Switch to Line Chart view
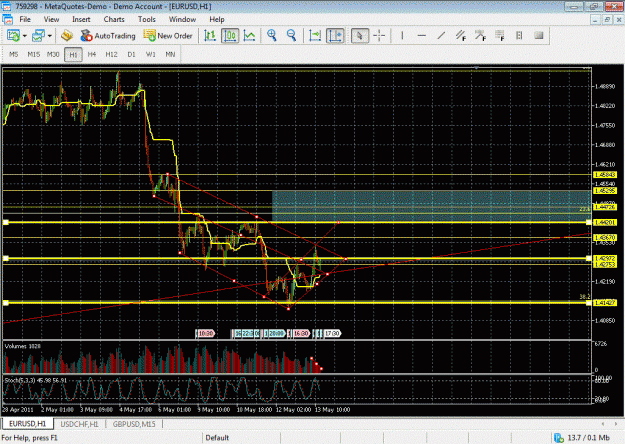The height and width of the screenshot is (444, 625). pyautogui.click(x=250, y=36)
